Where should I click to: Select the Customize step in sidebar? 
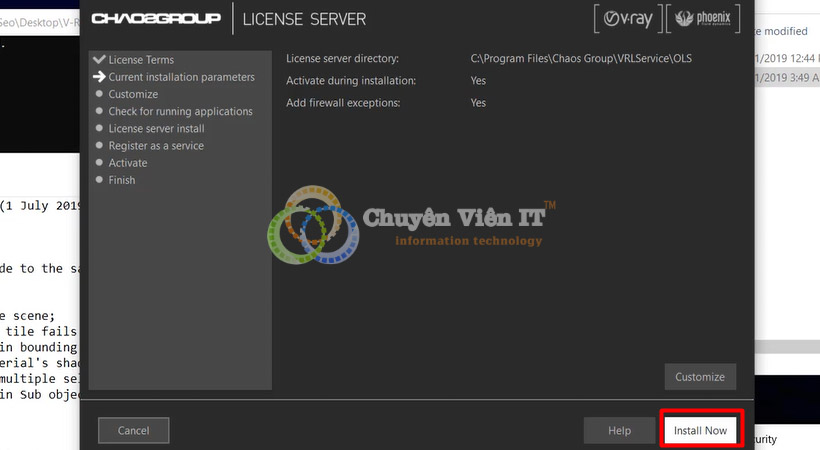pos(133,94)
